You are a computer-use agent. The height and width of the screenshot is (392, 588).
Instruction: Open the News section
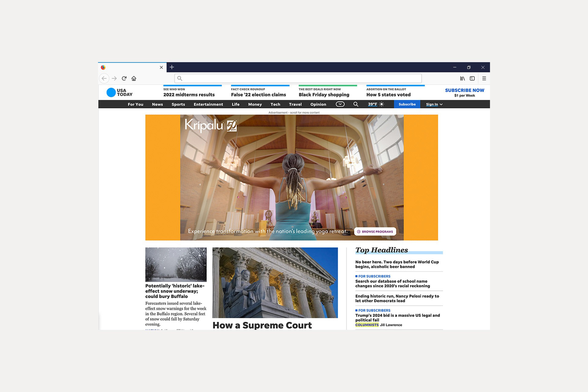pyautogui.click(x=157, y=104)
